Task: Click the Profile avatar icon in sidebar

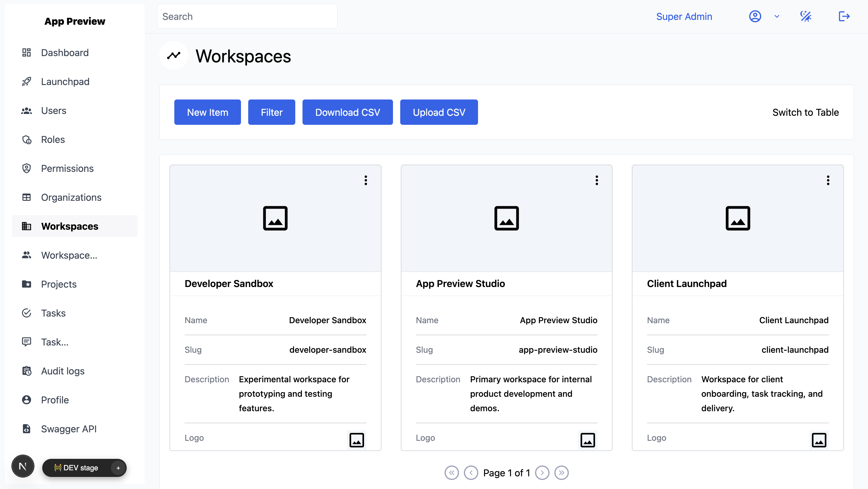Action: tap(26, 400)
